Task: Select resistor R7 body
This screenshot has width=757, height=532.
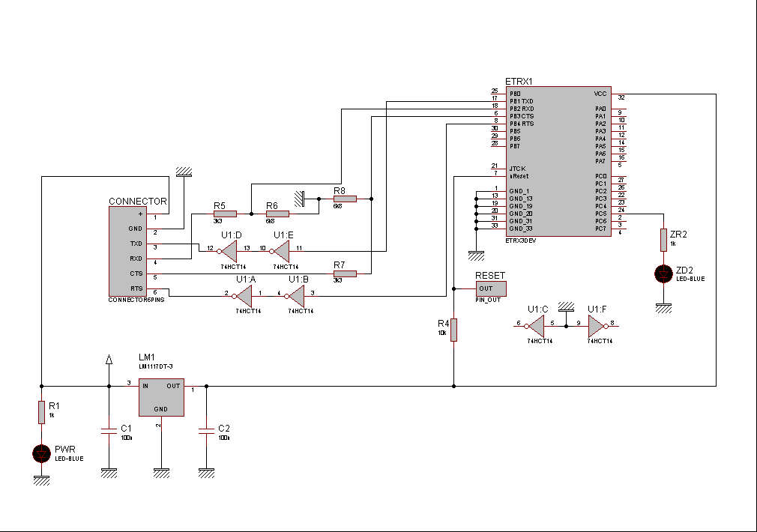Action: tap(345, 273)
